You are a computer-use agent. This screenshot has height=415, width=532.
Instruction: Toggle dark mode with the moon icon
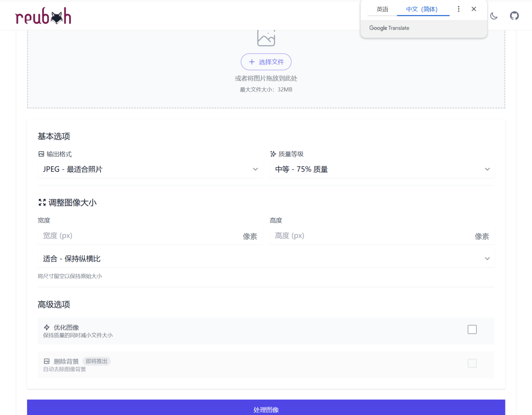click(493, 16)
